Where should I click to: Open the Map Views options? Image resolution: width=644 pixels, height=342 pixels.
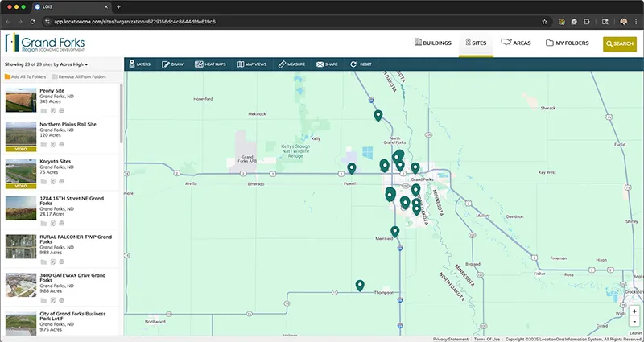[251, 64]
